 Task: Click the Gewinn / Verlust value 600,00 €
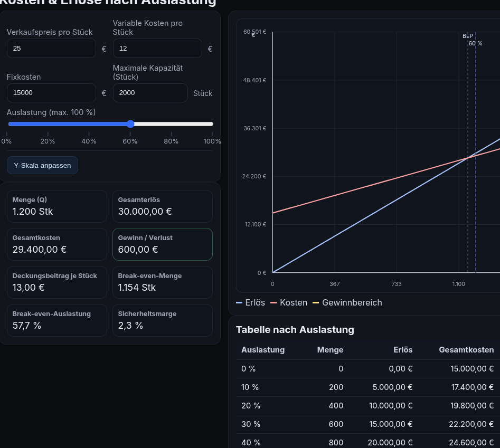[x=138, y=250]
